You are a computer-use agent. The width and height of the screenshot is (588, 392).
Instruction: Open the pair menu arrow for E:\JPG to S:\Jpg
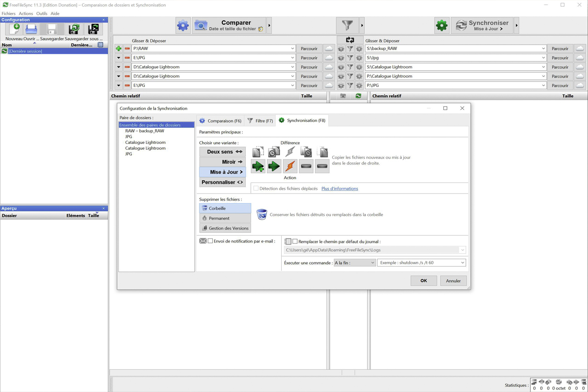119,58
